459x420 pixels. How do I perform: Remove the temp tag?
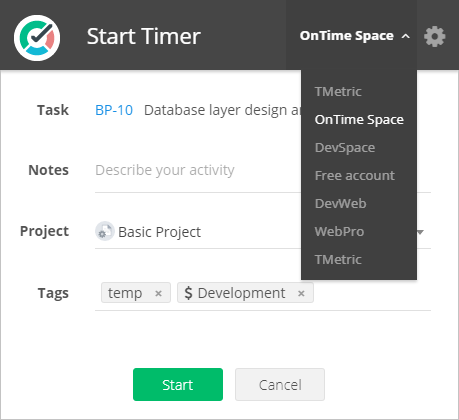158,293
